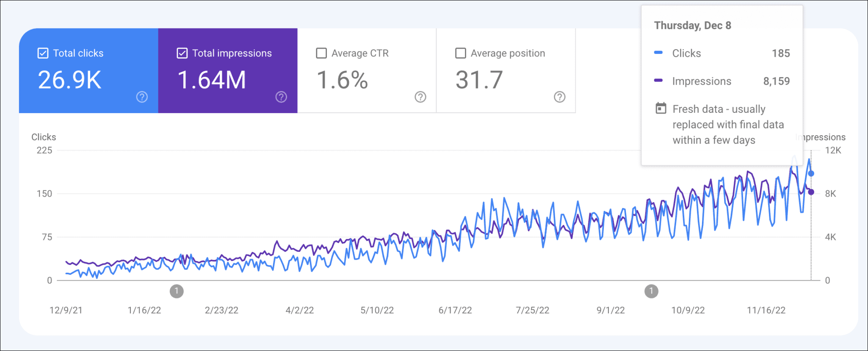The height and width of the screenshot is (351, 868).
Task: Click the help icon on Total clicks card
Action: (x=142, y=97)
